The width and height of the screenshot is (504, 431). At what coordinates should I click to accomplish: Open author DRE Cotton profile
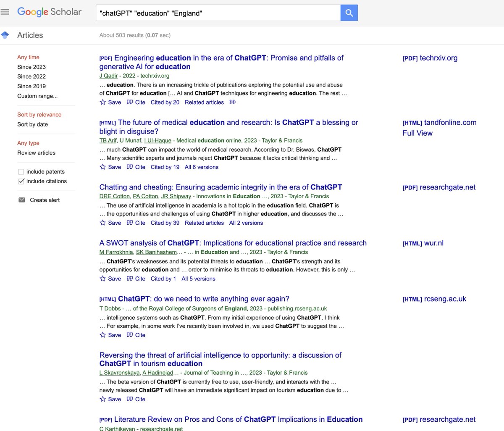114,196
